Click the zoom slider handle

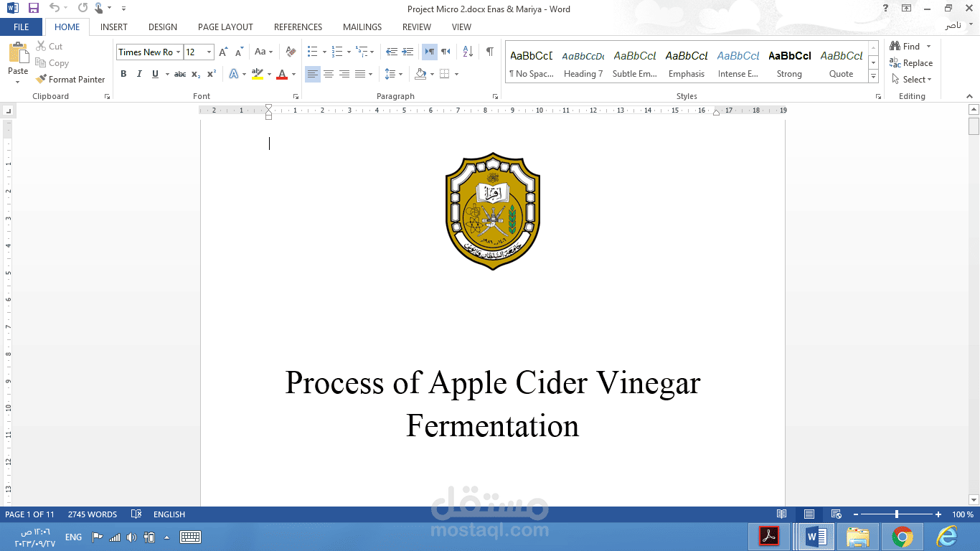(x=897, y=514)
